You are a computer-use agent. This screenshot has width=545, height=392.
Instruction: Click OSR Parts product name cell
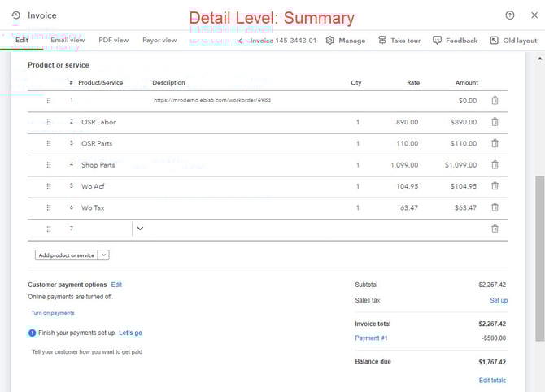point(97,143)
